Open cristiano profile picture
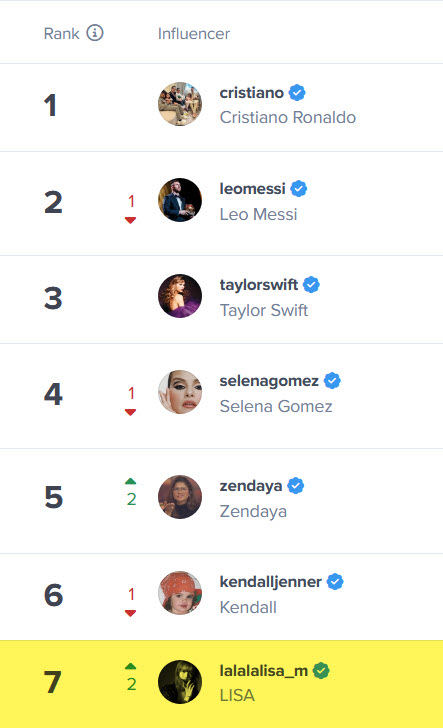 [180, 104]
